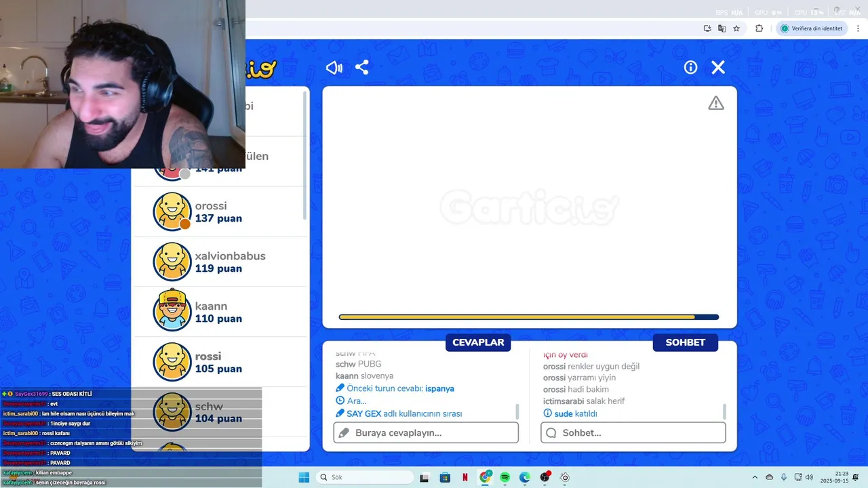The height and width of the screenshot is (488, 868).
Task: Open the info icon in game header
Action: tap(690, 68)
